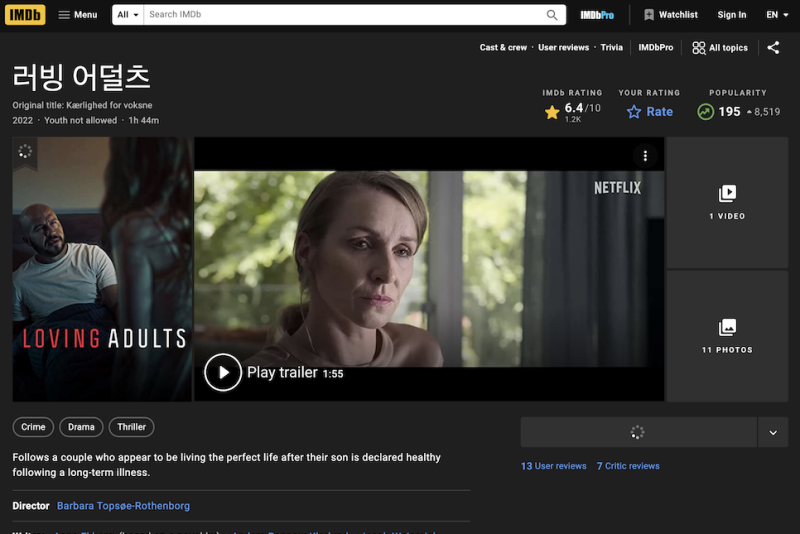Open the 1 Video tile

pyautogui.click(x=727, y=202)
